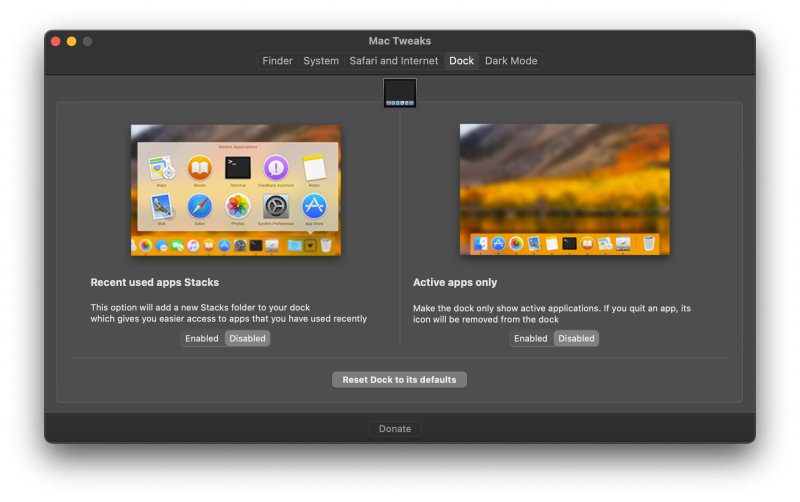The height and width of the screenshot is (502, 800).
Task: Click the small Dock icon under the tabs
Action: coord(400,93)
